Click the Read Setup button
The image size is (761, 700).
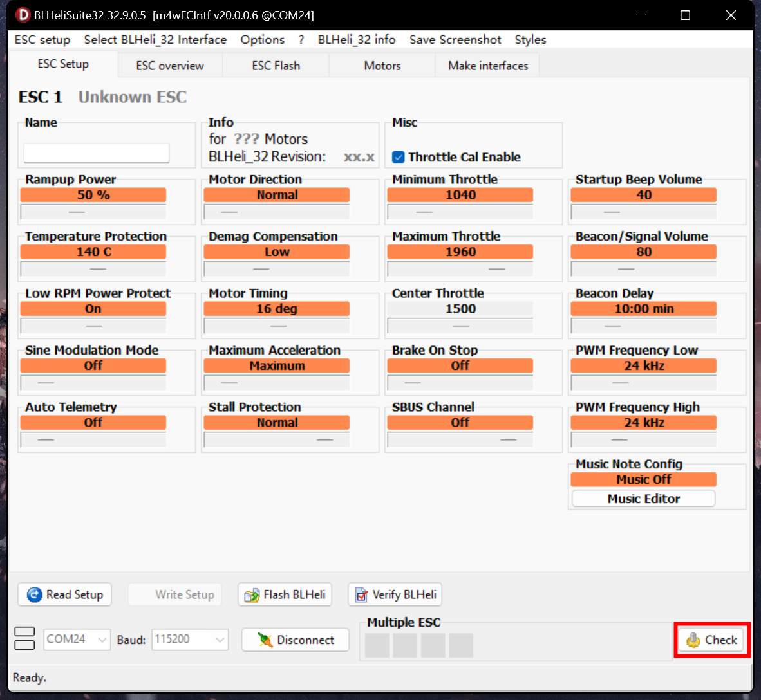point(64,594)
